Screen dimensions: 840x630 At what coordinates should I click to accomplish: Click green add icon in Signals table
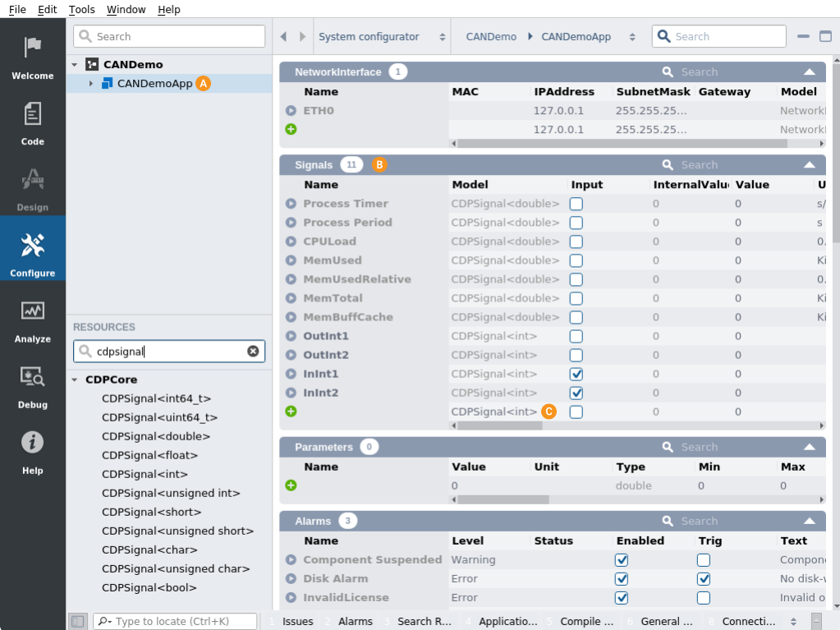291,412
